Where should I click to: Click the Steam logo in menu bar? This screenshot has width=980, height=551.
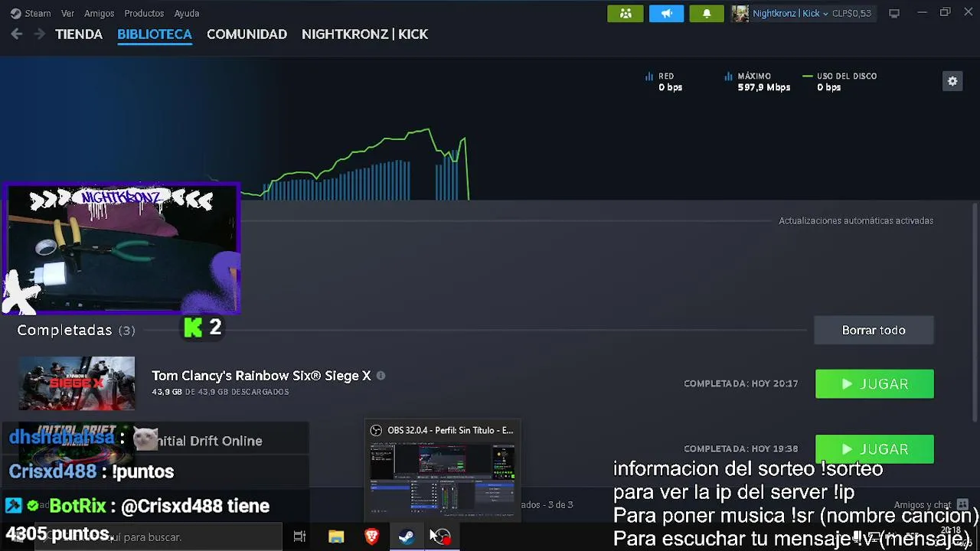[15, 13]
